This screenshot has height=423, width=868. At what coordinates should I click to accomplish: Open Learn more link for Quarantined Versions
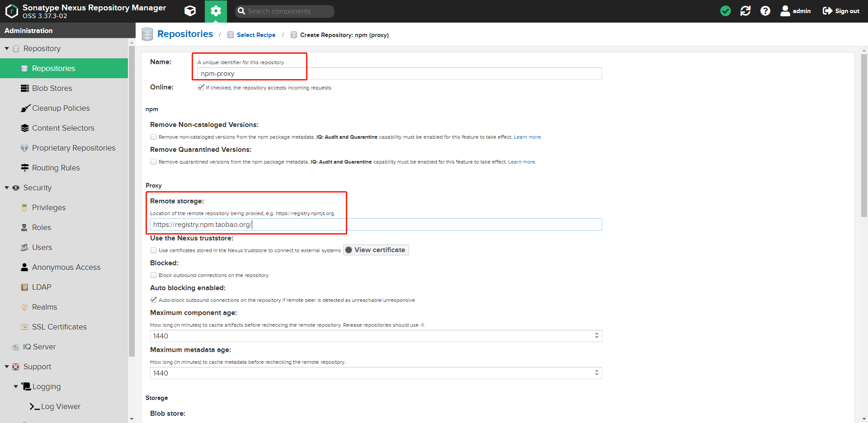click(x=522, y=162)
